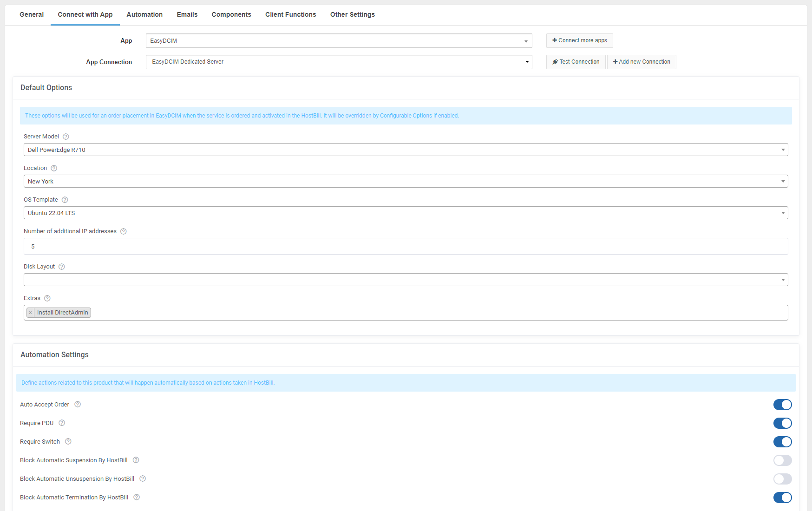Disable the Require Switch toggle
812x511 pixels.
click(x=782, y=441)
